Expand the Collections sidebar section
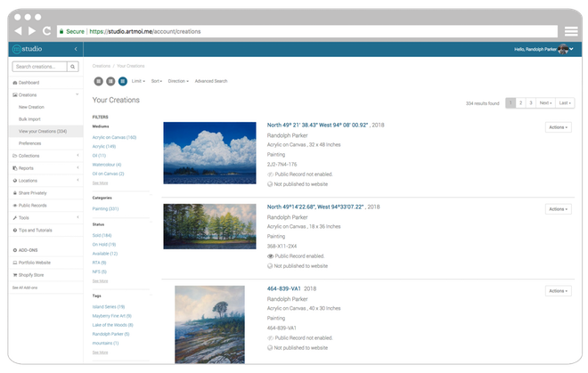The height and width of the screenshot is (373, 588). pyautogui.click(x=45, y=156)
